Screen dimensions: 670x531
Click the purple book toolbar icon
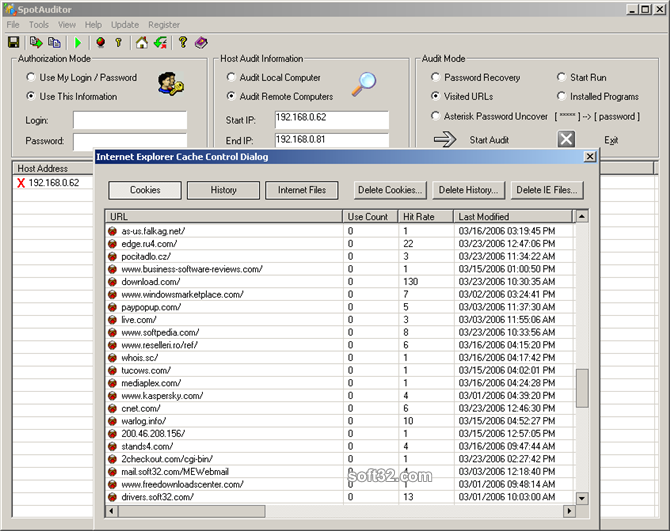201,42
